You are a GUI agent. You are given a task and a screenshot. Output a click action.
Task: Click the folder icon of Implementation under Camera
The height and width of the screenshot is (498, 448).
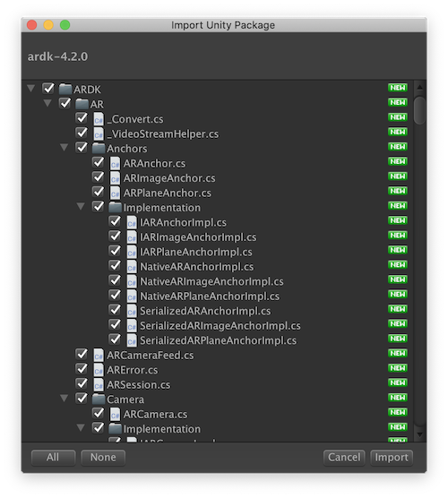coord(115,428)
